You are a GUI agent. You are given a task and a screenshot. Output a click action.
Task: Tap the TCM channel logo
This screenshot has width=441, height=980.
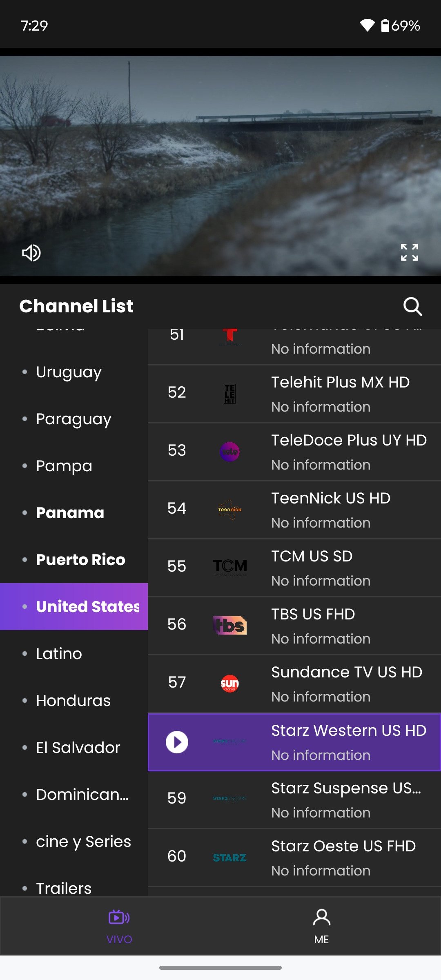coord(230,567)
